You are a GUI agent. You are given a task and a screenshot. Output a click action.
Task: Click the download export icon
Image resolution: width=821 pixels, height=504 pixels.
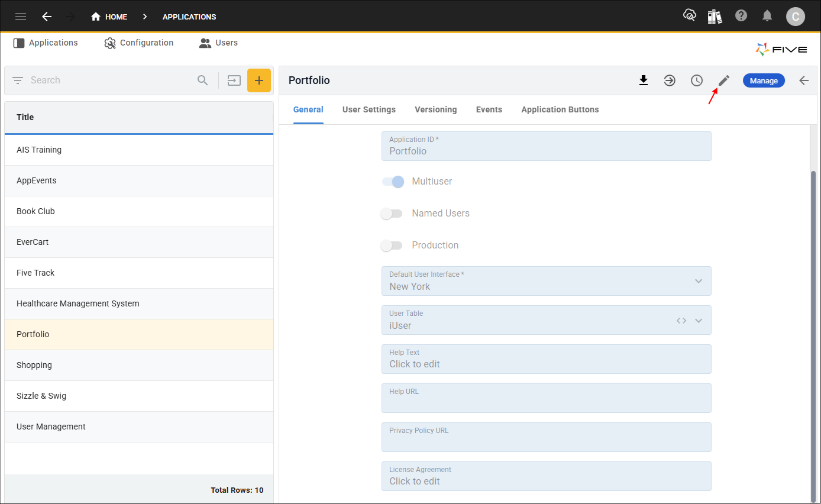[644, 80]
